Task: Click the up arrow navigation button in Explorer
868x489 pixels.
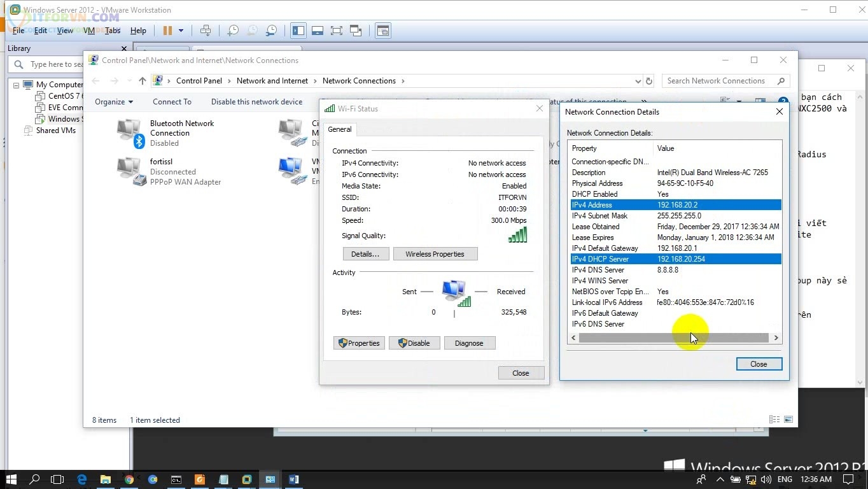Action: [143, 81]
